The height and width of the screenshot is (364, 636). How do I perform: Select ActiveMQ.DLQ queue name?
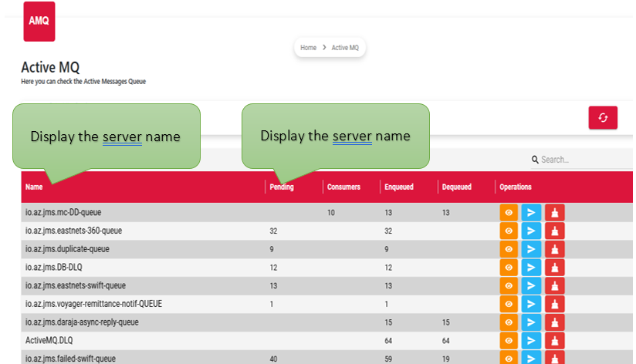[49, 341]
